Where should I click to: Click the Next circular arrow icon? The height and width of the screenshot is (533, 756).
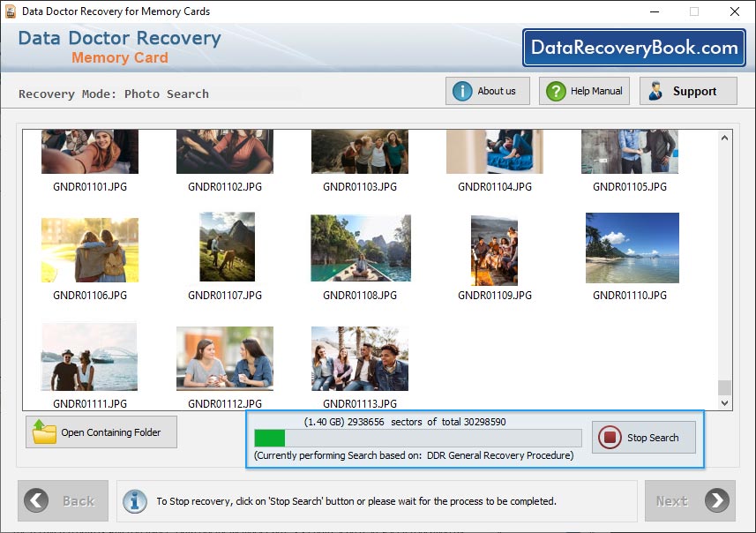pyautogui.click(x=718, y=500)
